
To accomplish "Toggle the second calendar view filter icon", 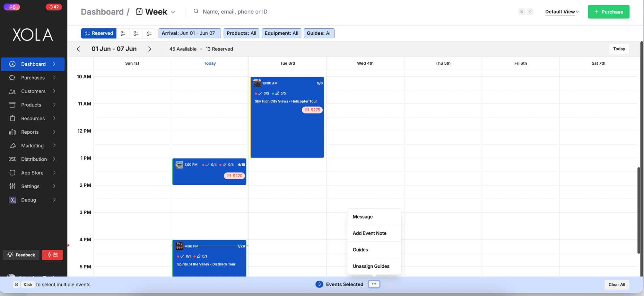I will coord(136,33).
